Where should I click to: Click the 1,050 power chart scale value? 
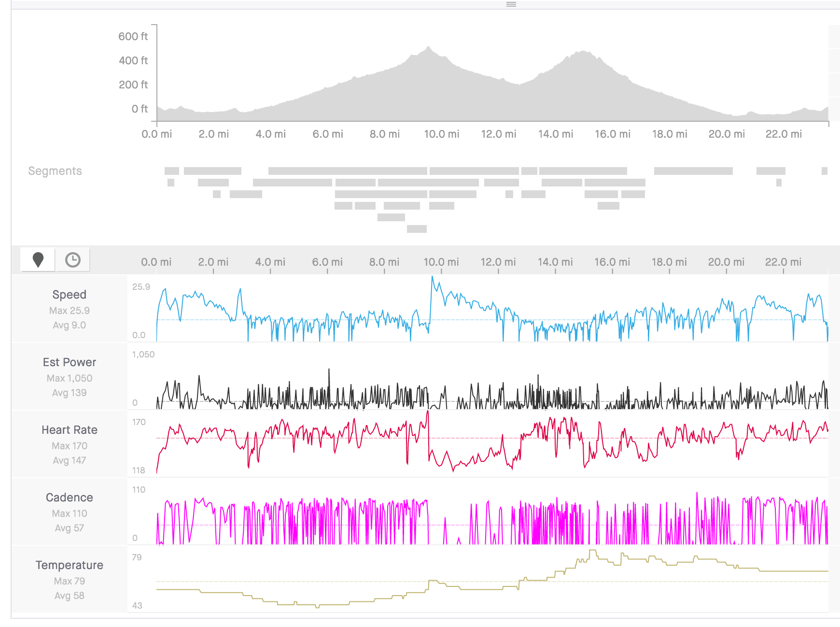(x=143, y=355)
